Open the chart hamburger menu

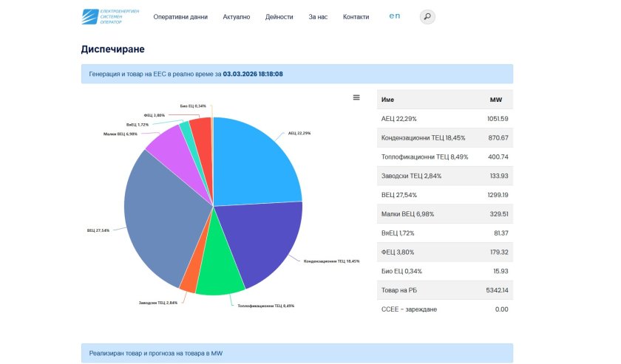click(356, 97)
